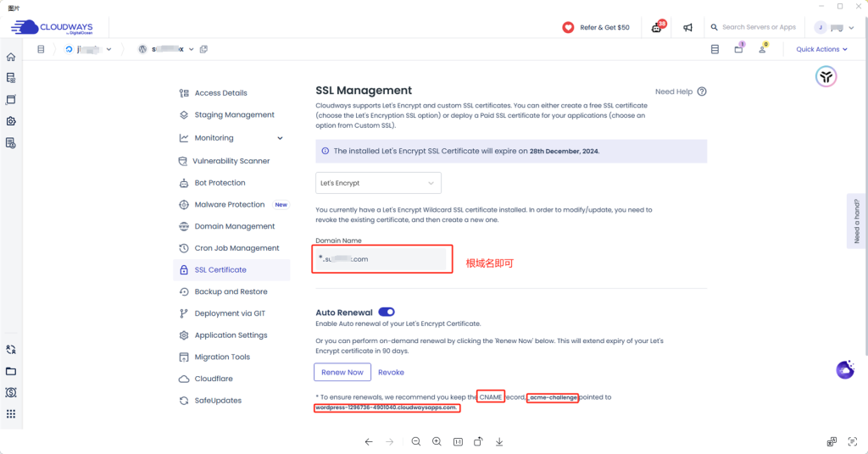Click the server list icon in breadcrumb

click(x=41, y=49)
